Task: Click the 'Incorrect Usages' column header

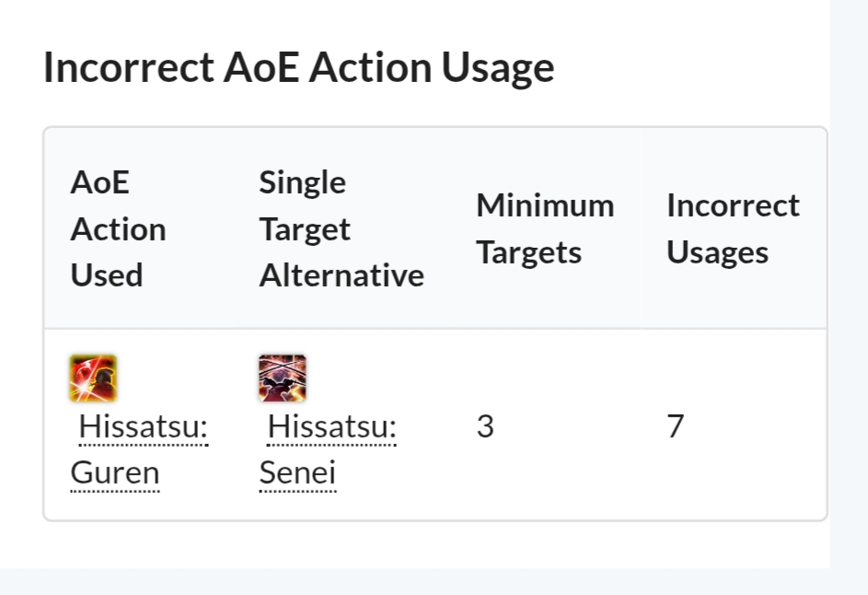Action: pyautogui.click(x=733, y=228)
